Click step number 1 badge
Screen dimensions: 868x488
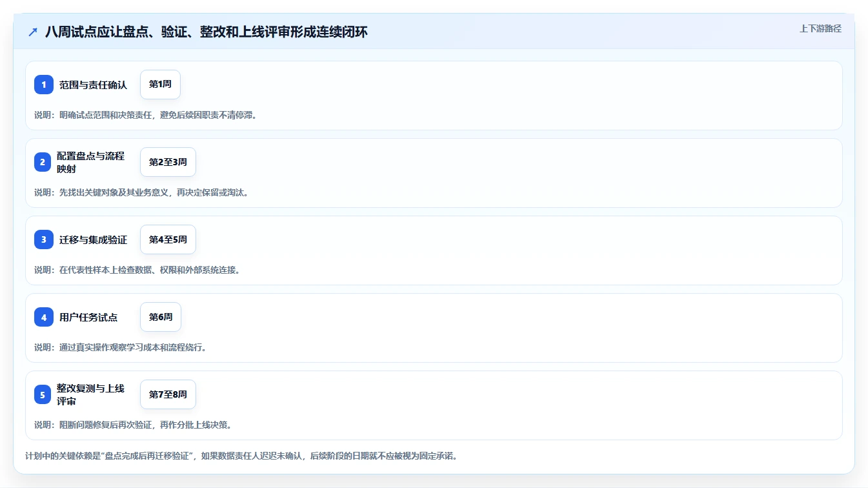pyautogui.click(x=44, y=85)
